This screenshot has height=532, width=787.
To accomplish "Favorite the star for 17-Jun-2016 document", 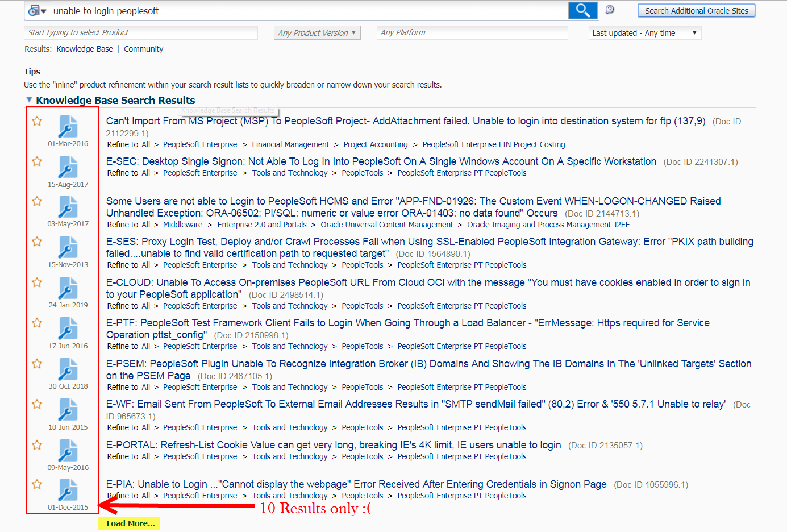I will (37, 323).
